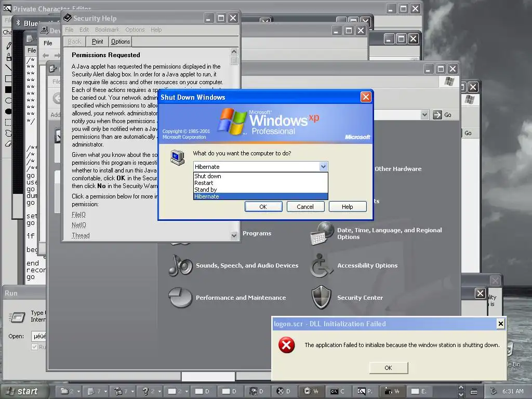This screenshot has height=399, width=532.
Task: Click OK in Shut Down Windows dialog
Action: (x=263, y=207)
